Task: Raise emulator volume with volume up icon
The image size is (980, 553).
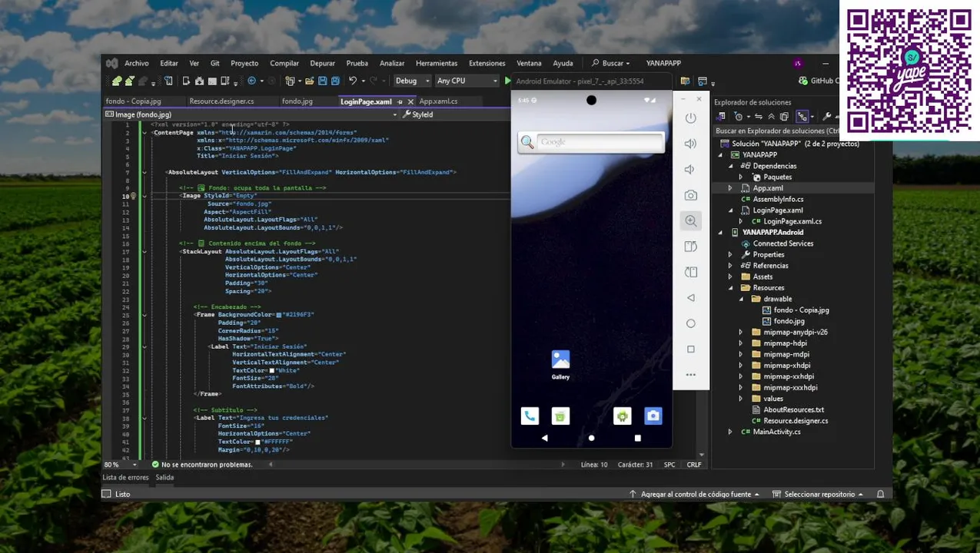Action: (690, 144)
